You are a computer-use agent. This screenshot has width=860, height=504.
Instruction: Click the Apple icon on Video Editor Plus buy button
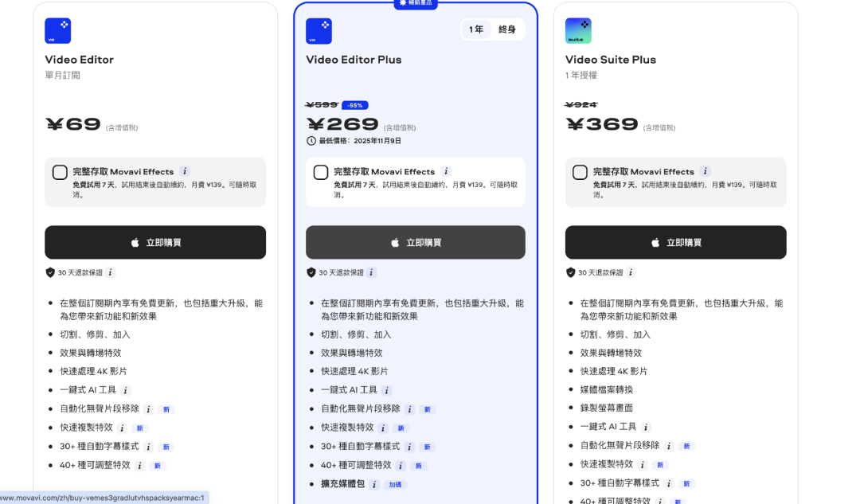(x=396, y=242)
